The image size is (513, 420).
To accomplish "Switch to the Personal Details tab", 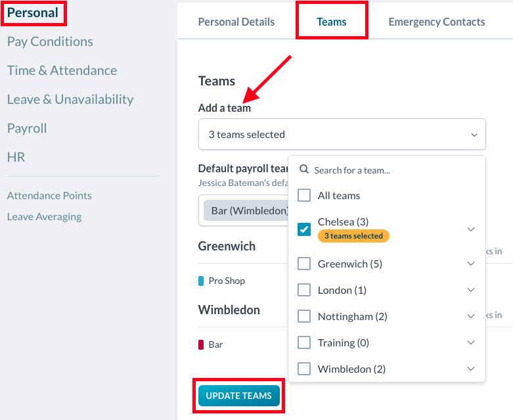I will [x=236, y=22].
